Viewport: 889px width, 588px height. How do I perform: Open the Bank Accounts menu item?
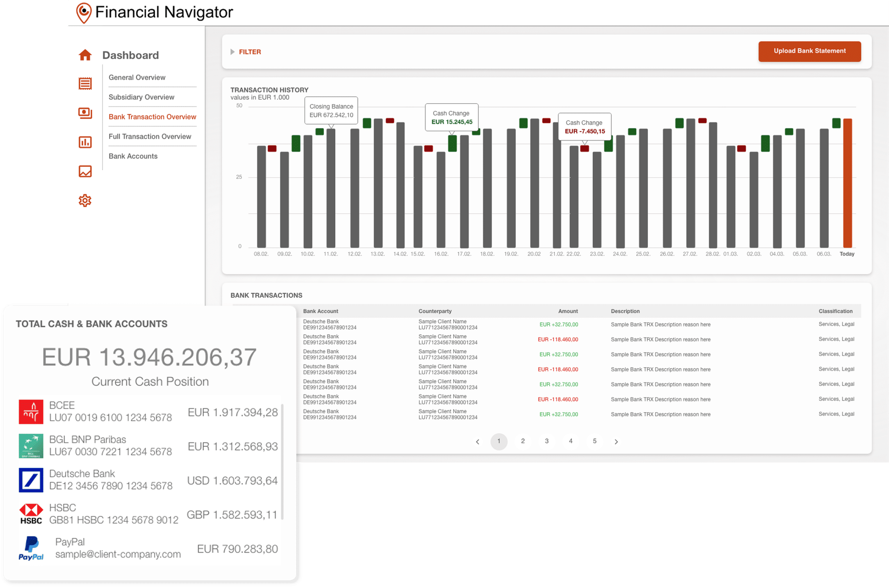point(133,156)
